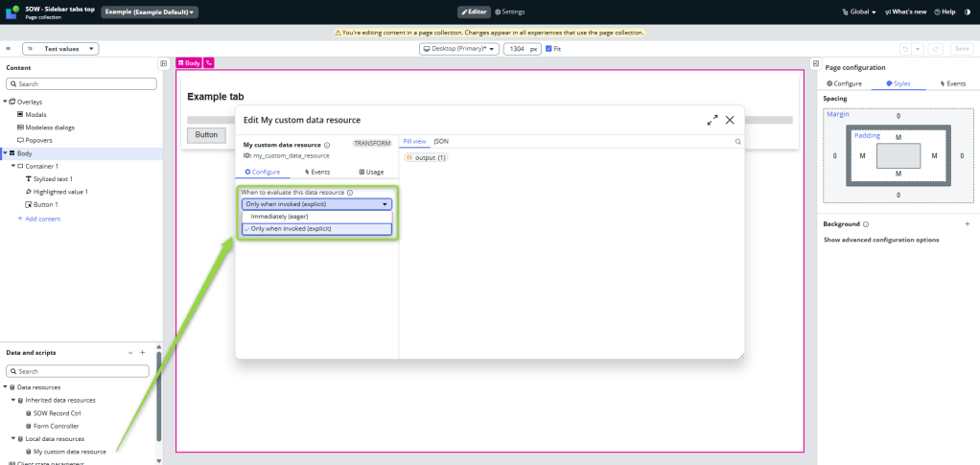Switch to the JSON tab
Image resolution: width=980 pixels, height=465 pixels.
click(x=441, y=142)
